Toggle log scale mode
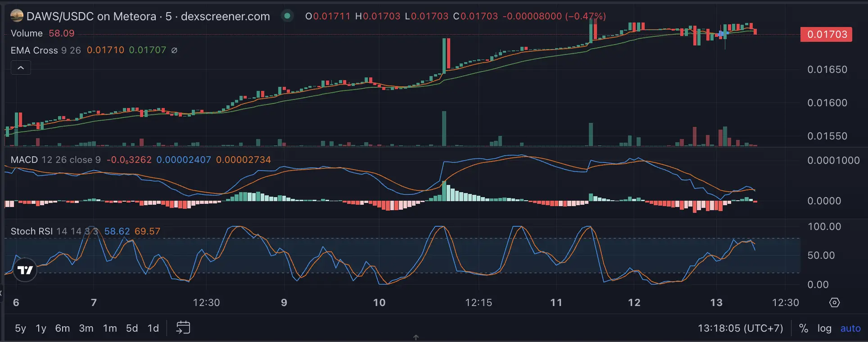 (x=824, y=328)
